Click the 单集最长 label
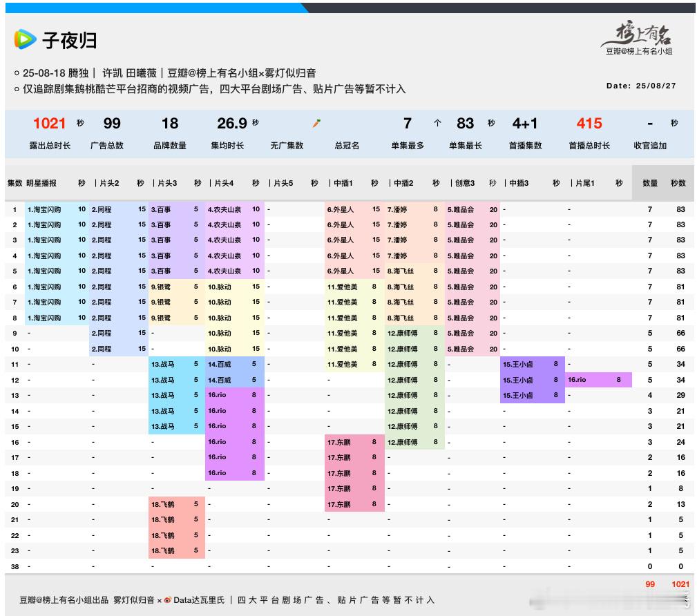Viewport: 697px width, 616px height. [466, 146]
